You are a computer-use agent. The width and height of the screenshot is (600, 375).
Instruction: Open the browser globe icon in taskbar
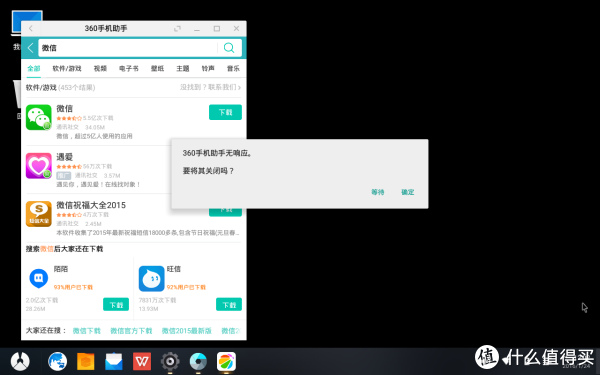coord(57,361)
